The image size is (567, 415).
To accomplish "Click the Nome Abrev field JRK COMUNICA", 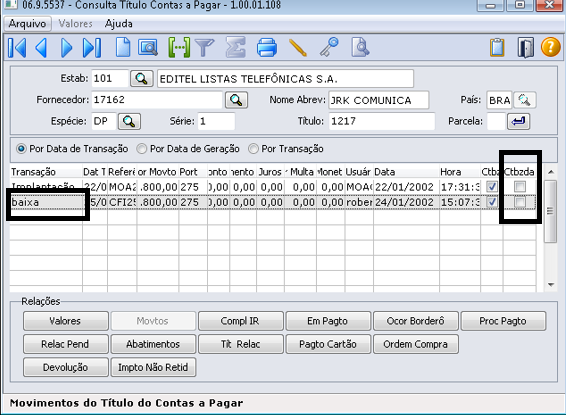I will click(x=379, y=100).
